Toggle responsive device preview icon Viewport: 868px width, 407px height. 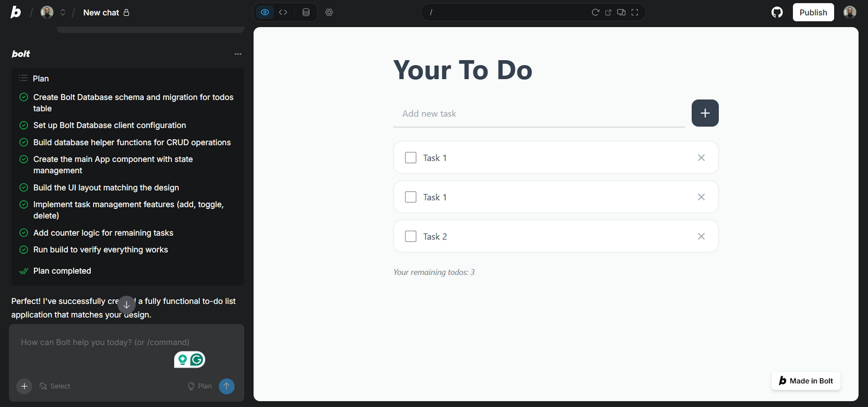click(621, 12)
